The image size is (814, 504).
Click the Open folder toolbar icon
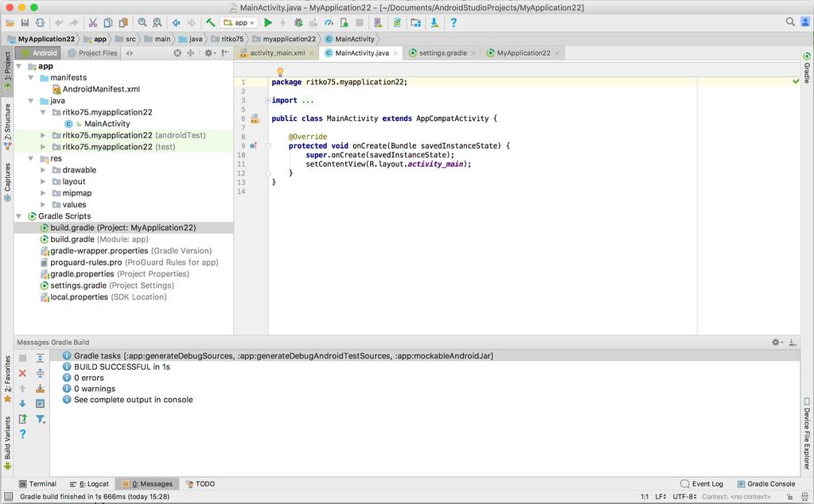[x=10, y=23]
